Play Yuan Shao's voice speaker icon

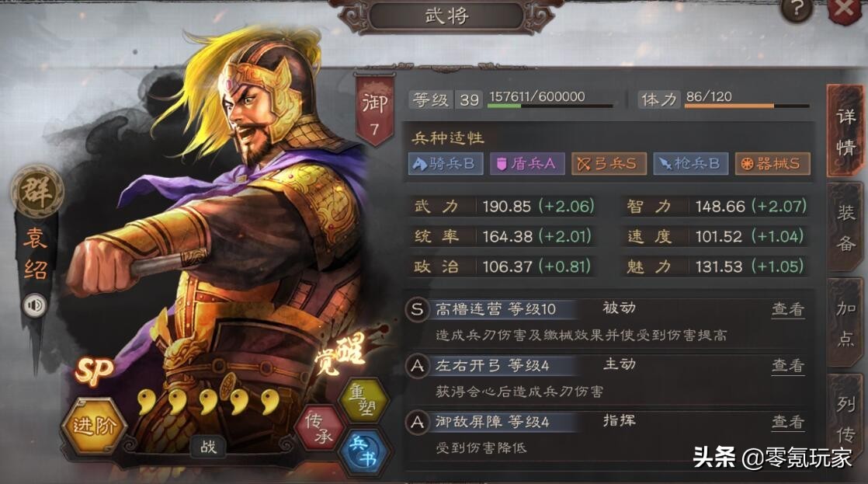click(x=35, y=305)
